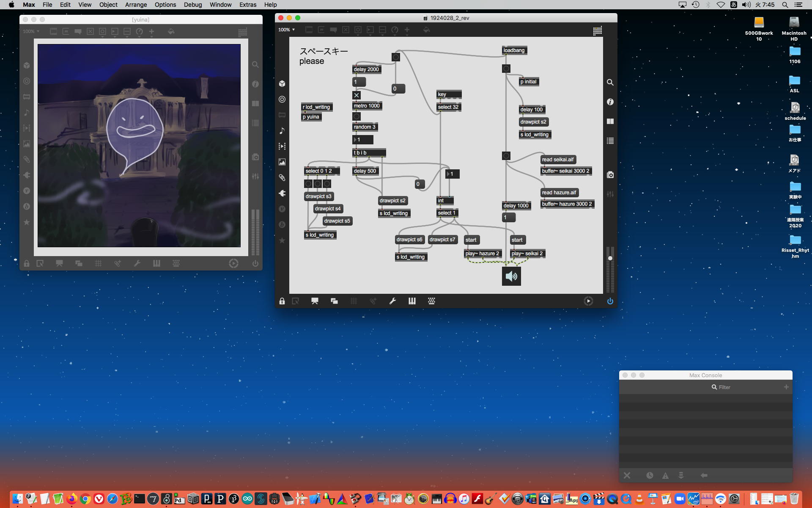Toggle patcher lock in 1924028_2_rev window
Viewport: 812px width, 508px height.
(282, 301)
